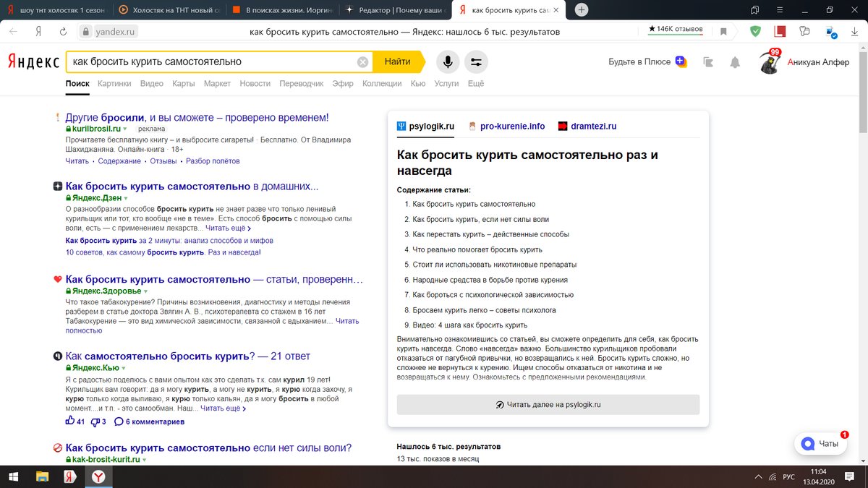Click the contents item 'Народные средства в борьбе против курения'
The width and height of the screenshot is (868, 488).
tap(490, 280)
